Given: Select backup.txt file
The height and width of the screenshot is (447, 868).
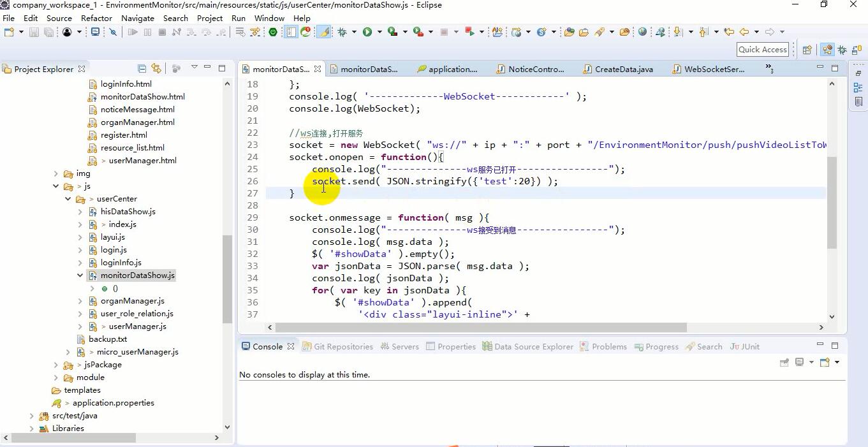Looking at the screenshot, I should pyautogui.click(x=108, y=339).
